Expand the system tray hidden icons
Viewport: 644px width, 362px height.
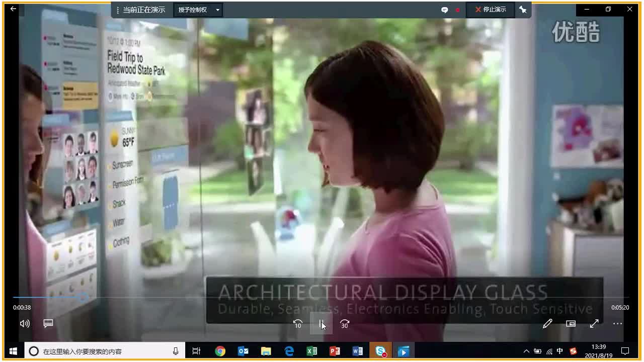point(526,351)
